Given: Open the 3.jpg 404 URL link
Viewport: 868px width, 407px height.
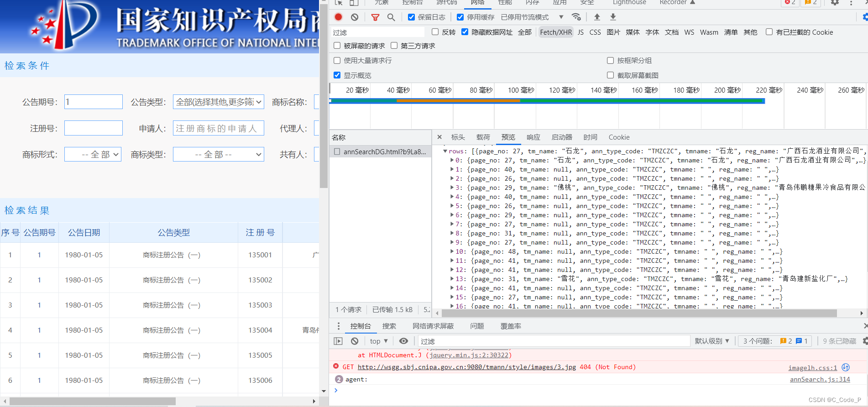Looking at the screenshot, I should [x=466, y=367].
